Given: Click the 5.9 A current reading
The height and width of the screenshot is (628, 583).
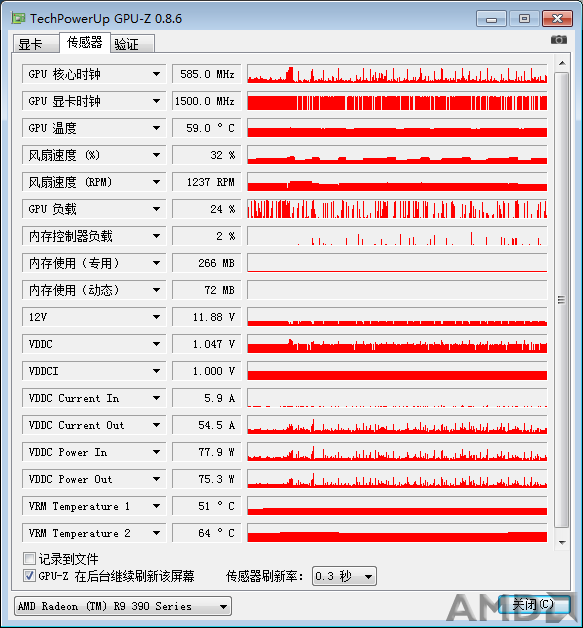Looking at the screenshot, I should click(207, 398).
